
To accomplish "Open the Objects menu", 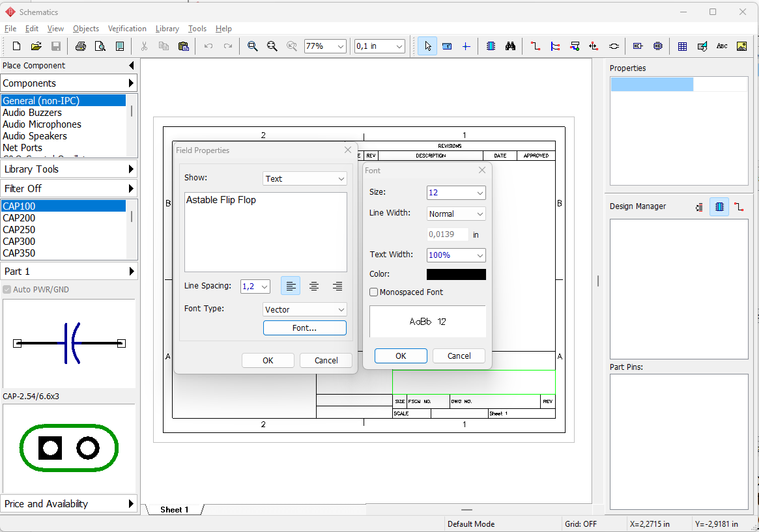I will pyautogui.click(x=86, y=29).
